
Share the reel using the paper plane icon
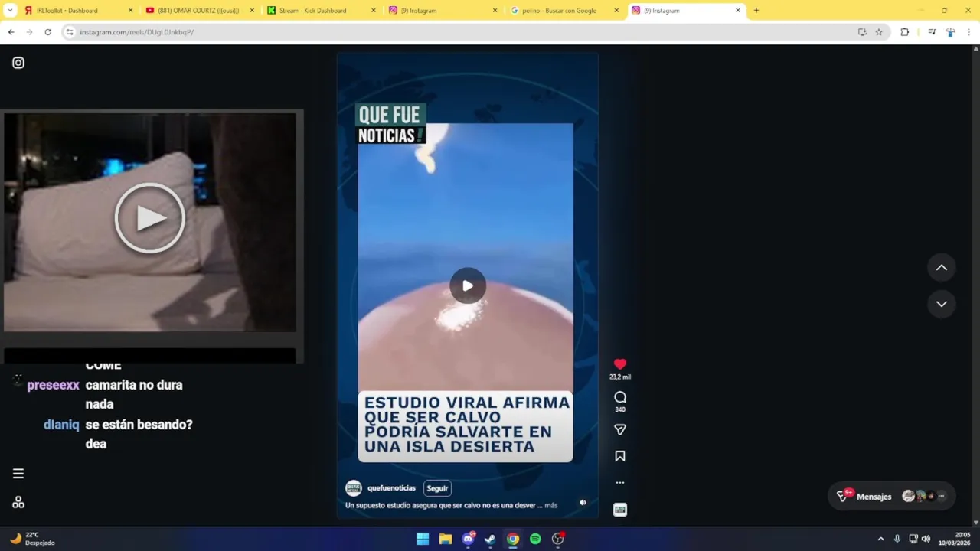coord(620,430)
